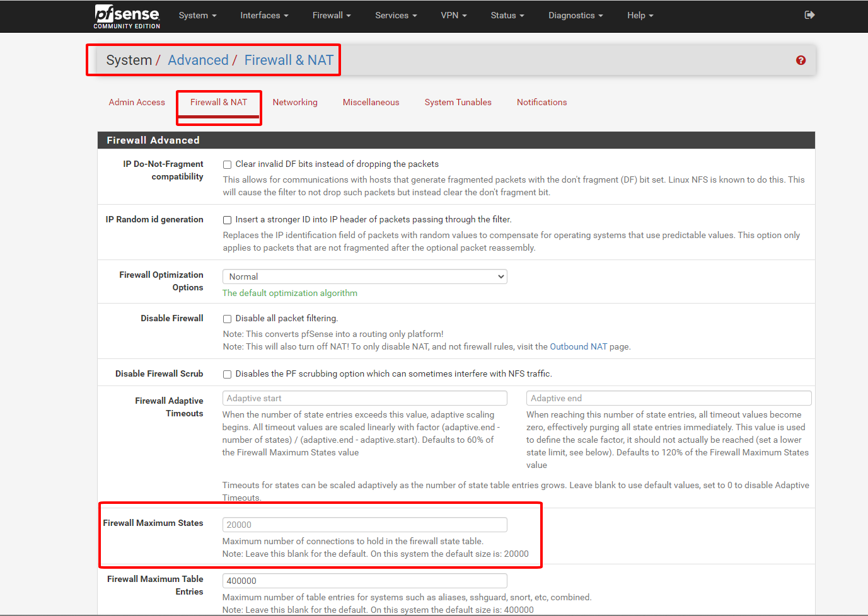Open the System Tunables tab
Viewport: 868px width, 616px height.
[458, 102]
